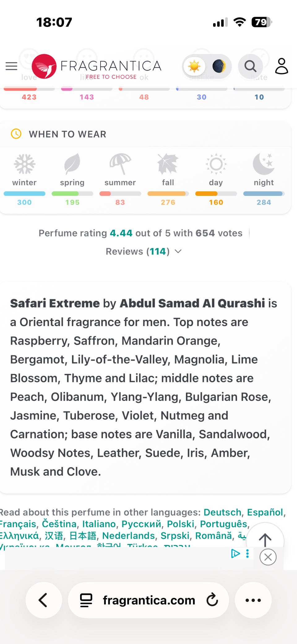Open the search magnifier icon
Image resolution: width=297 pixels, height=644 pixels.
pos(250,66)
